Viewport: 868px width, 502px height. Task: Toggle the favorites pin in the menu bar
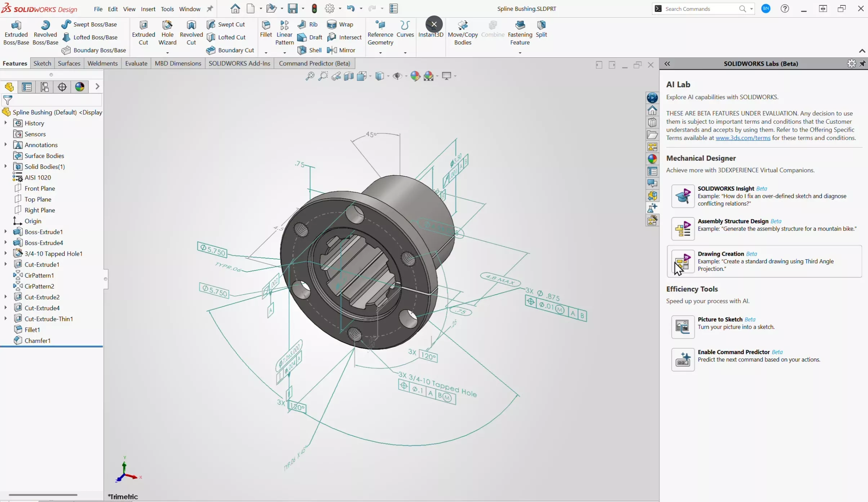tap(210, 8)
